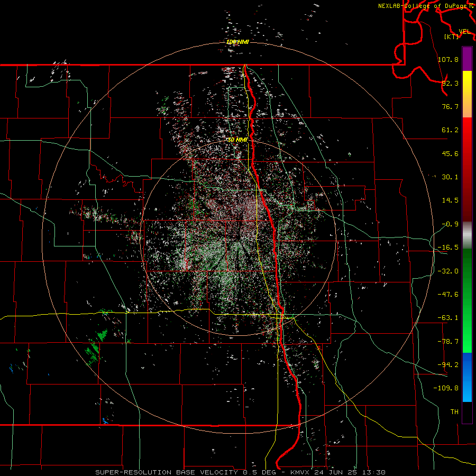Pick the gray segment of the color bar
The height and width of the screenshot is (476, 476).
pos(467,235)
